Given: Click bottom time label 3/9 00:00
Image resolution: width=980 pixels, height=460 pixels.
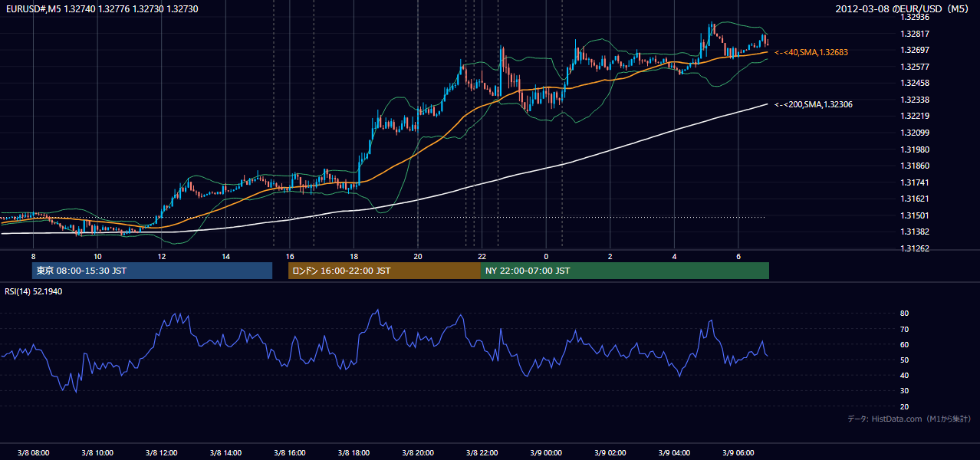Looking at the screenshot, I should click(546, 452).
